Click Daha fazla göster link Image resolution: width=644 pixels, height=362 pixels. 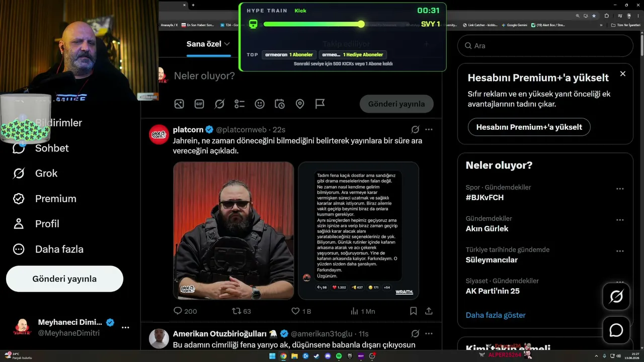496,315
